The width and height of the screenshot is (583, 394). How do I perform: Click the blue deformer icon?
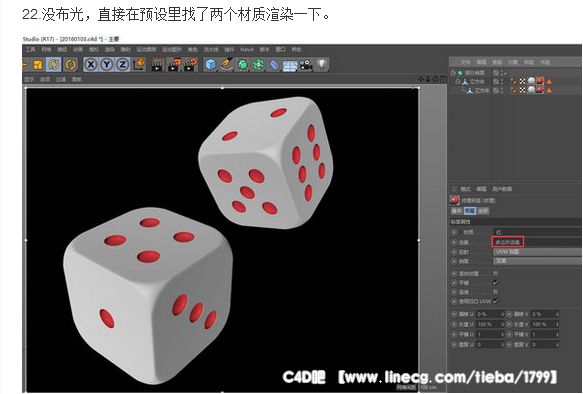274,65
